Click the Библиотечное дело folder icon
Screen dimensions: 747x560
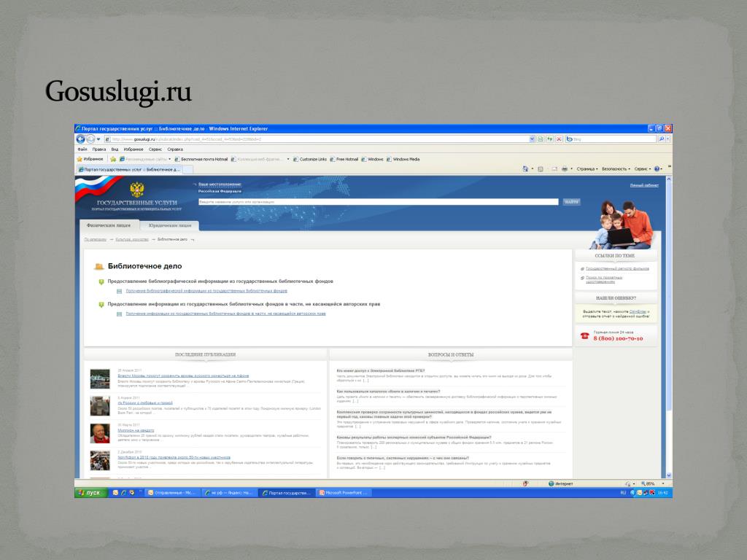click(98, 267)
